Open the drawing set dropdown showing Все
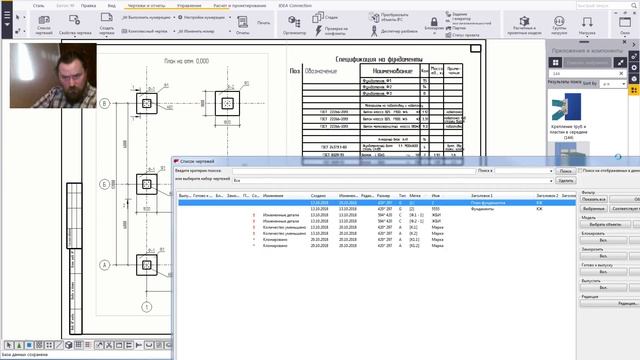This screenshot has width=640, height=360. click(x=393, y=180)
